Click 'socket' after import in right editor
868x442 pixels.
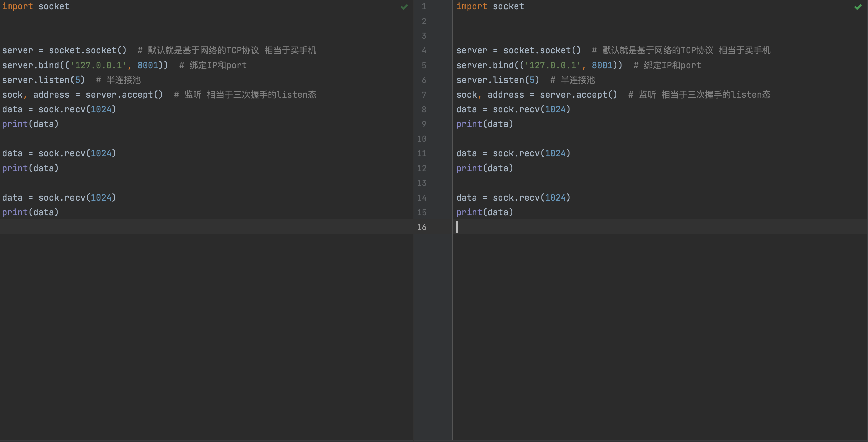[x=508, y=6]
